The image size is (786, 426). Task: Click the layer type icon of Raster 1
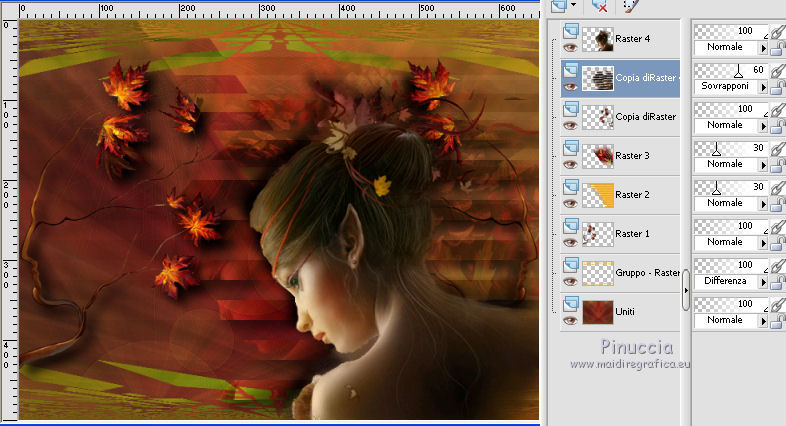(x=570, y=225)
